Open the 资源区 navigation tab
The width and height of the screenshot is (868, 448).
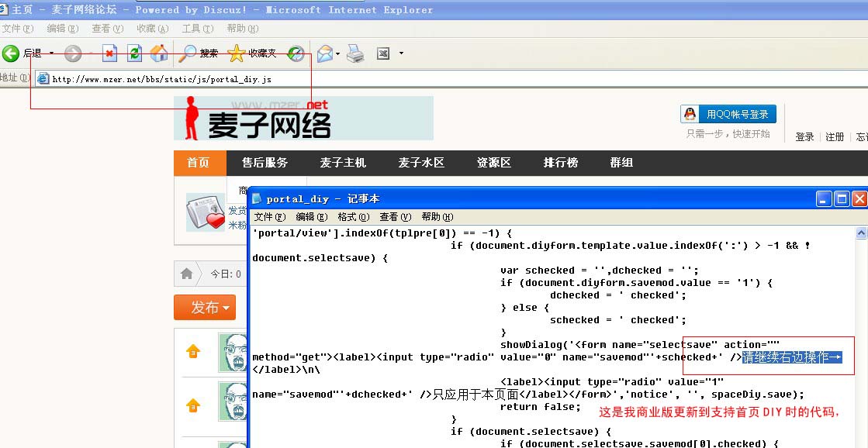494,163
